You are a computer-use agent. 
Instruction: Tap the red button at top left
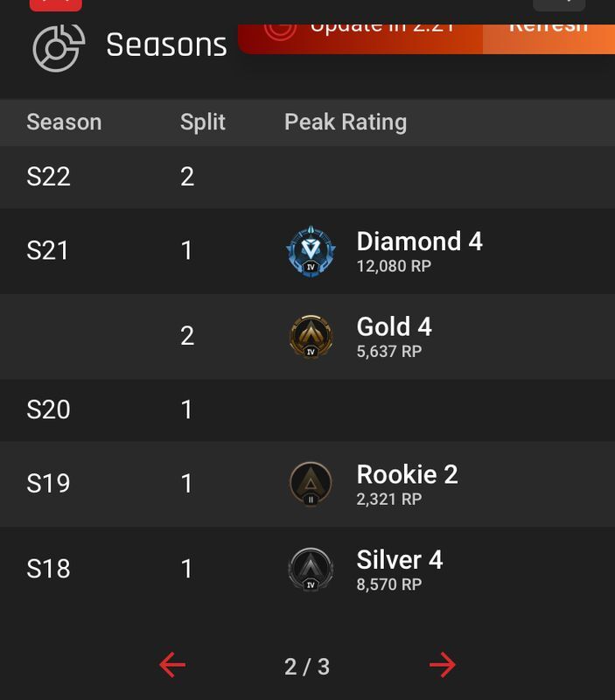point(56,5)
